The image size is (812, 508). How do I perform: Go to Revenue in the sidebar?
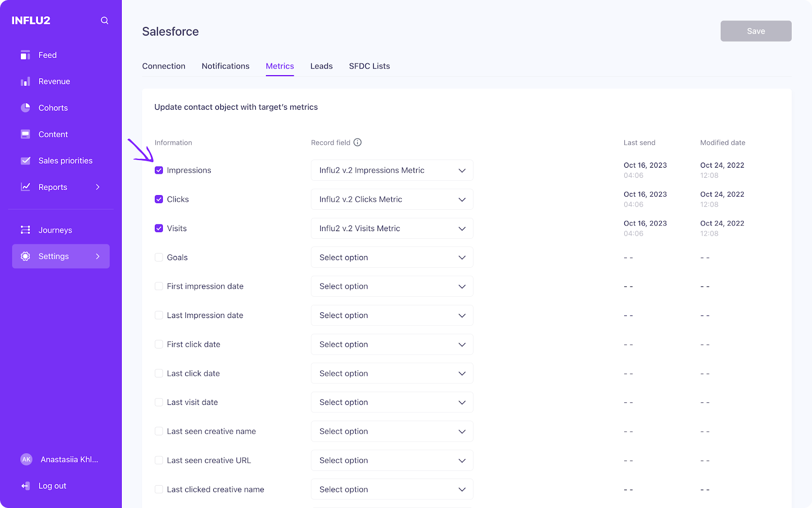[54, 81]
